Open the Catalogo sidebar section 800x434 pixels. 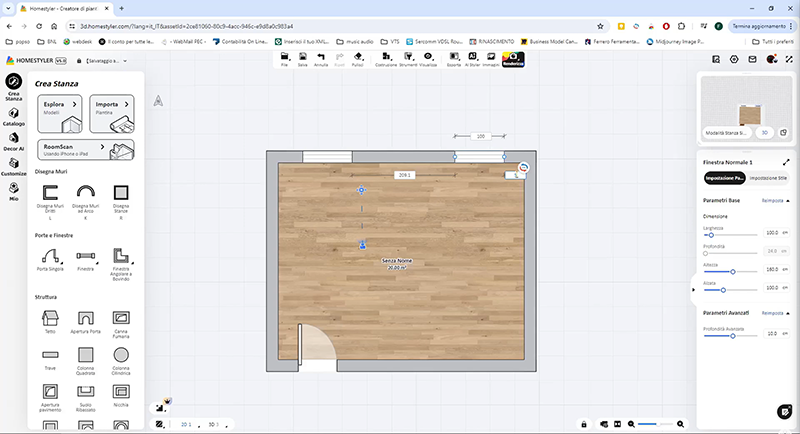15,114
